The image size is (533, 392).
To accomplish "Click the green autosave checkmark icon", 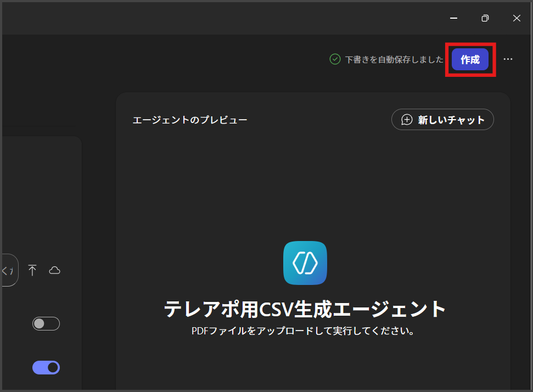I will [x=335, y=59].
